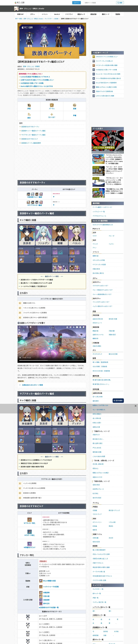The width and height of the screenshot is (138, 644).
Task: Open the 放浪者のおすすめビルド table-of-contents link
Action: pos(30,139)
